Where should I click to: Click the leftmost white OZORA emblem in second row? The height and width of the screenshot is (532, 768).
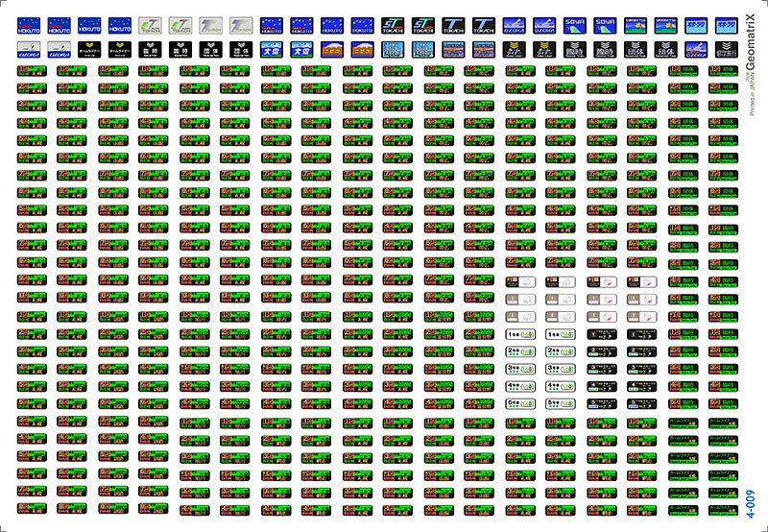tap(29, 49)
